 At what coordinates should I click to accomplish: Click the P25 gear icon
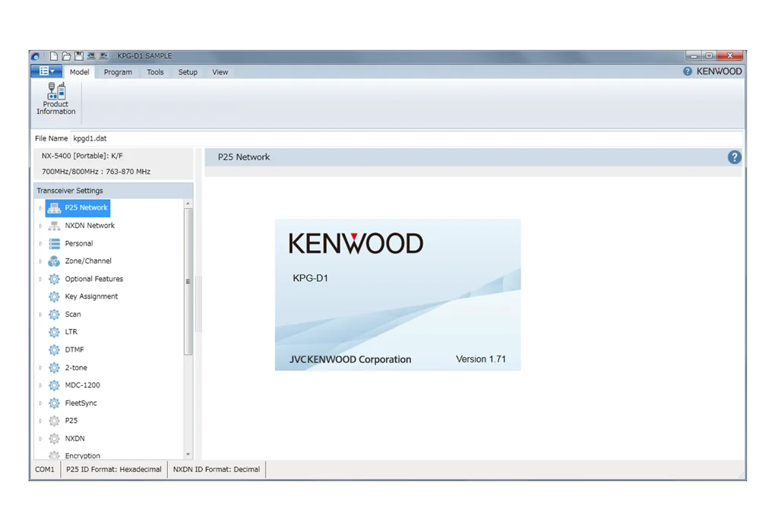pos(55,421)
